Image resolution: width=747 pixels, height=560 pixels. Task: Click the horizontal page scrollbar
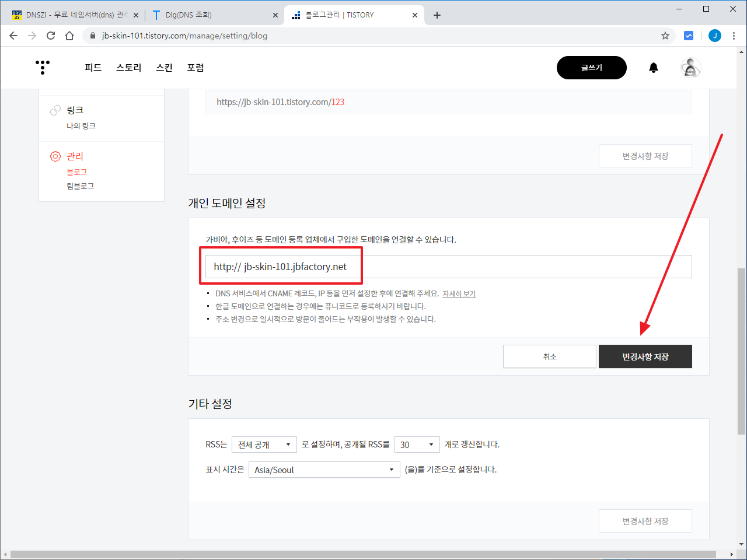click(x=363, y=554)
